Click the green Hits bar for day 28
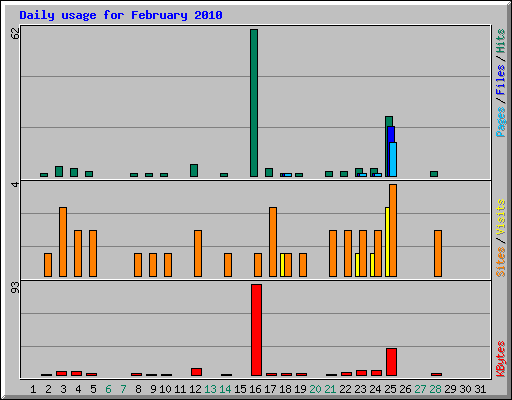 (x=434, y=174)
